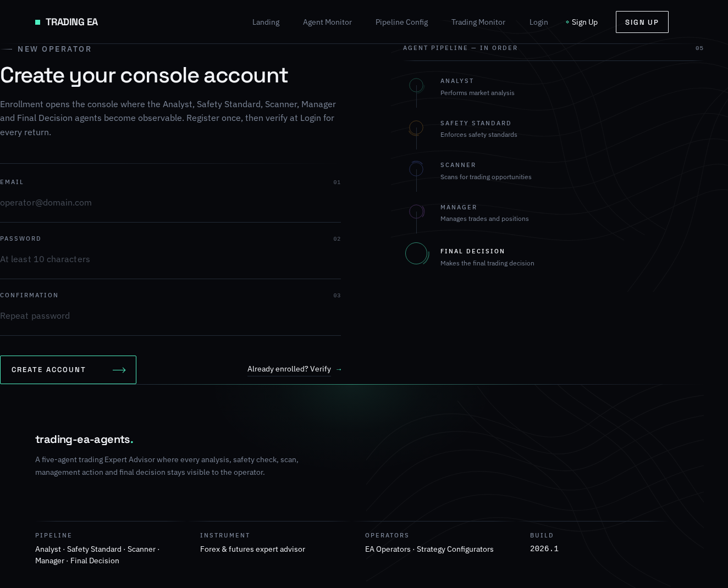Open Pipeline Config in navigation
This screenshot has width=728, height=588.
point(401,22)
